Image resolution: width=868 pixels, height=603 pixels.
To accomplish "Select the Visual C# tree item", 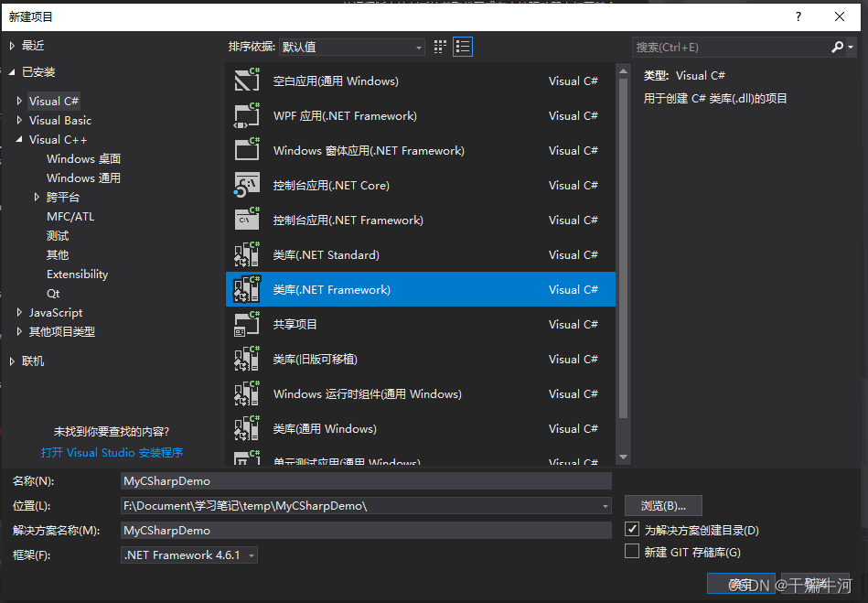I will tap(54, 101).
